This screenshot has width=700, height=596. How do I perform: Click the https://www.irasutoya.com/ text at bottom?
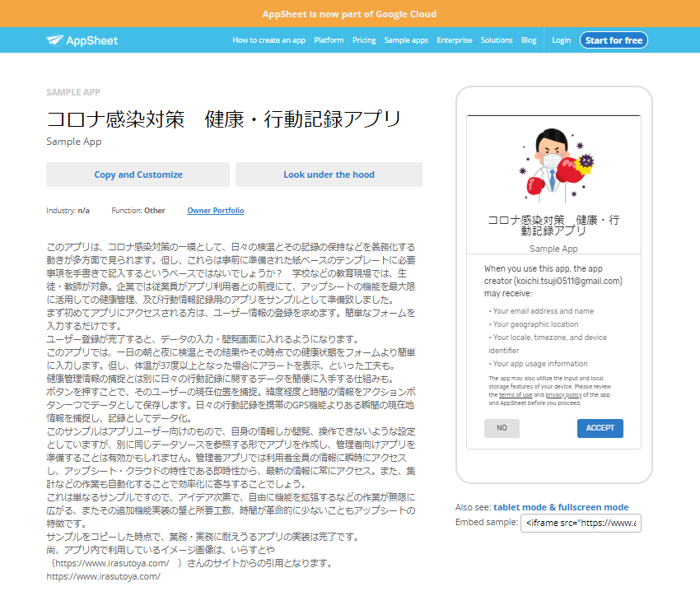pos(104,576)
